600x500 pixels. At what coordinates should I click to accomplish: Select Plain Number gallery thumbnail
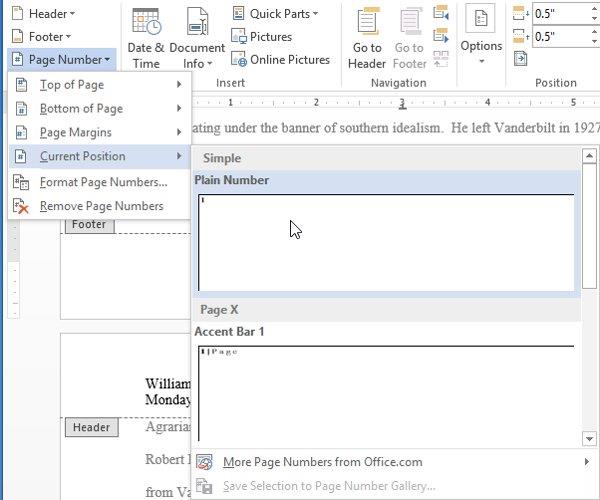386,243
